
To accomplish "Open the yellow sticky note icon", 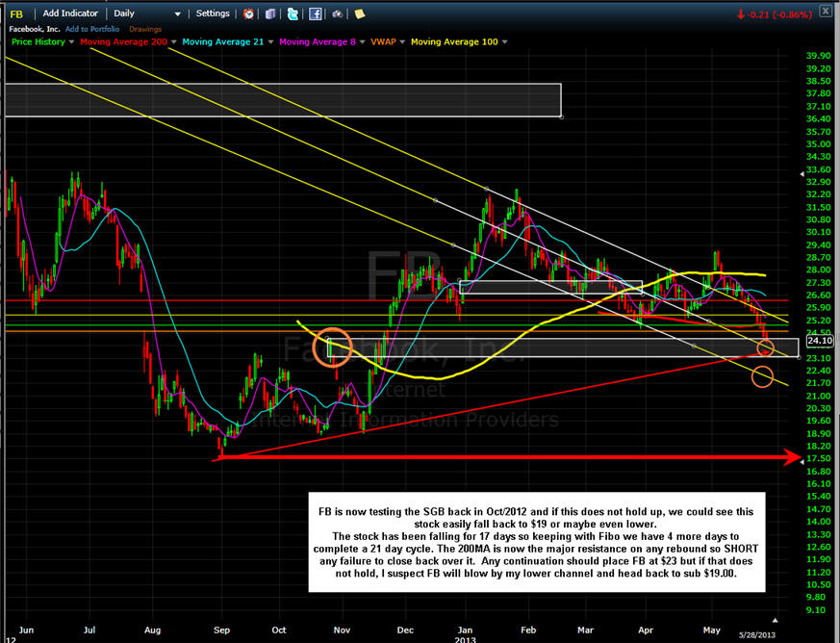I will (359, 13).
